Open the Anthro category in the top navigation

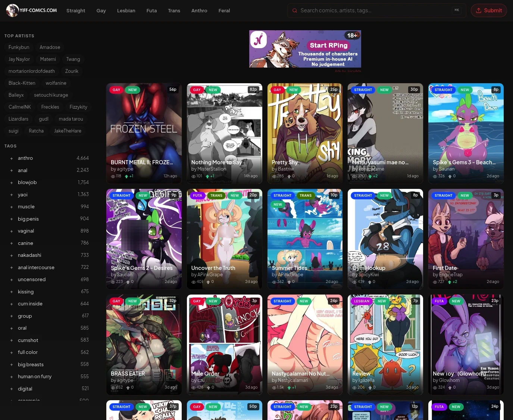click(199, 10)
